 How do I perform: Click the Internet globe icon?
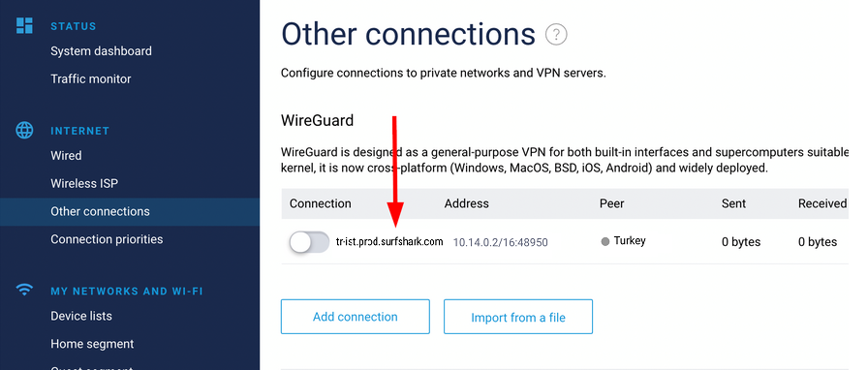pos(24,131)
